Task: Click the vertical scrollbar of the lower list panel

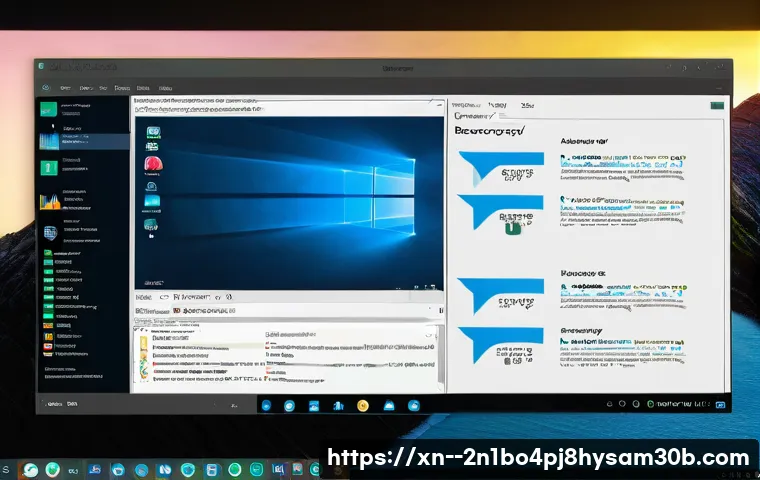Action: (440, 356)
